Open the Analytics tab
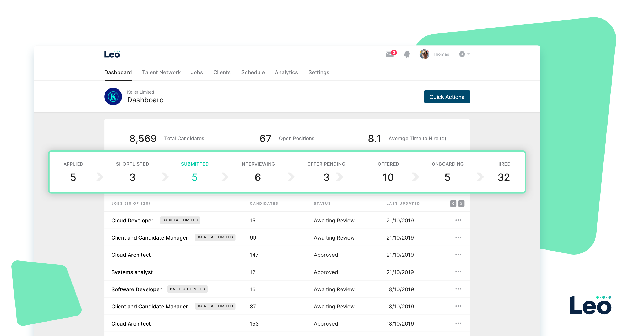 pos(286,72)
